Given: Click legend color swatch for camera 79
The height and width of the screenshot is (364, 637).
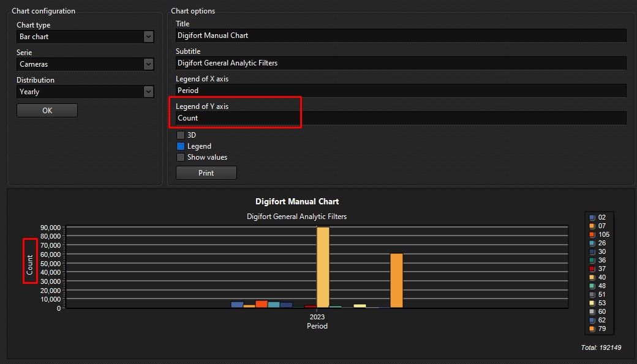Looking at the screenshot, I should click(592, 329).
